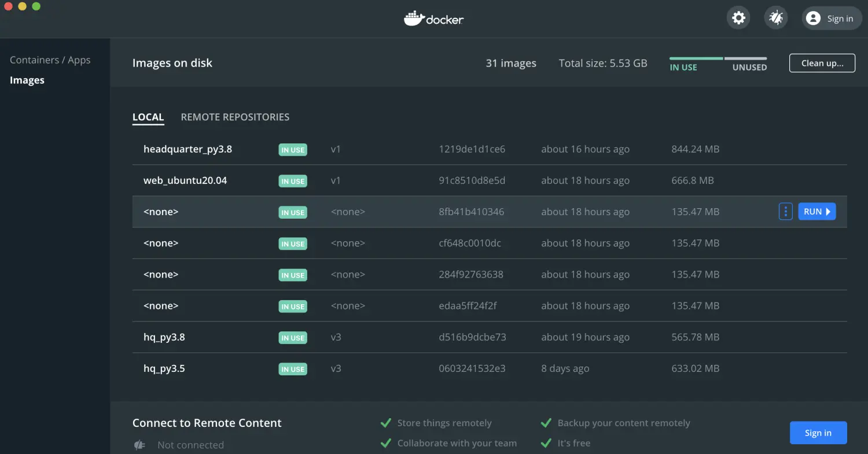Click the green macOS fullscreen button
Image resolution: width=868 pixels, height=454 pixels.
click(x=36, y=6)
